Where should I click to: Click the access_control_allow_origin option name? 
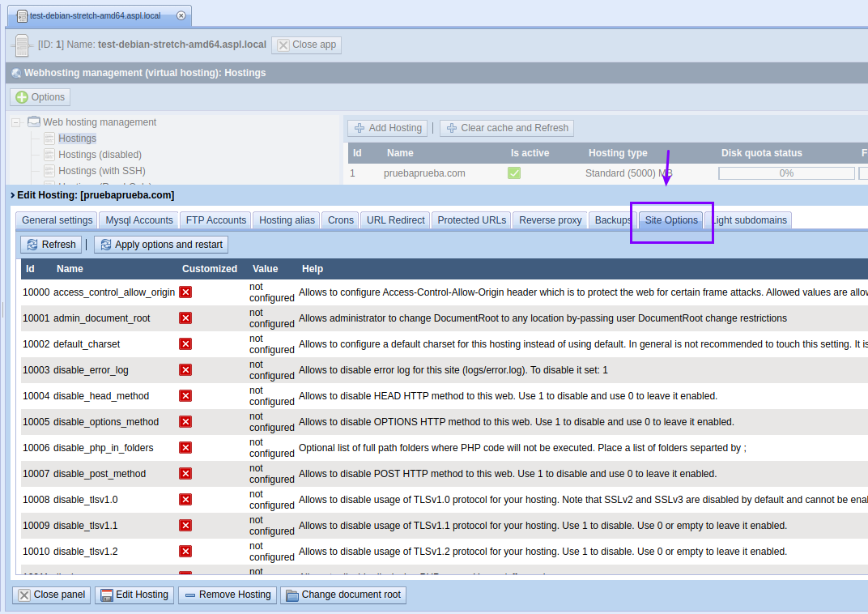114,292
